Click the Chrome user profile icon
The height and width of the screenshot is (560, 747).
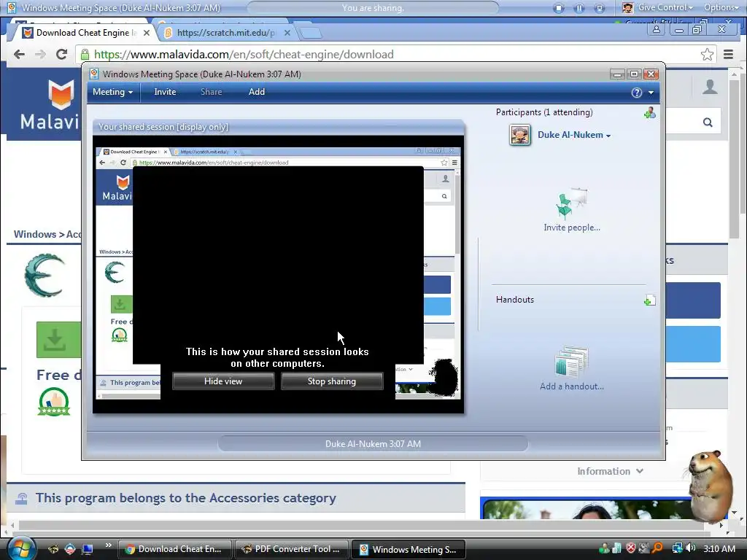656,29
